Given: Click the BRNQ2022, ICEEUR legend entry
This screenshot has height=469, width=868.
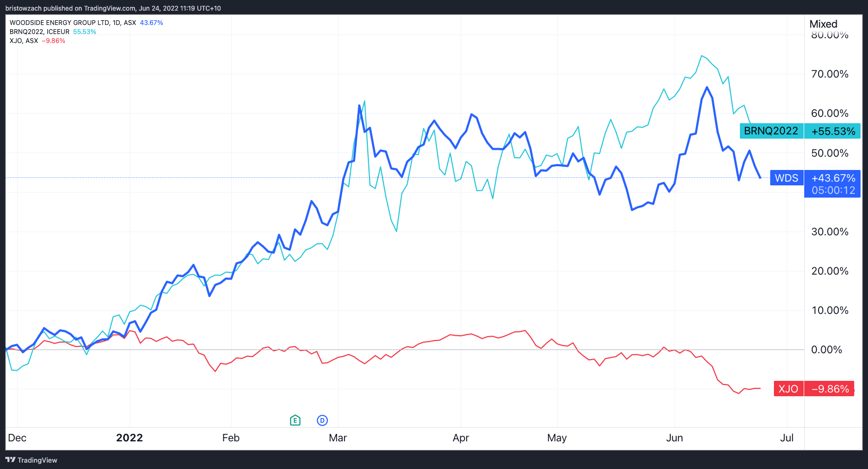Looking at the screenshot, I should (39, 32).
